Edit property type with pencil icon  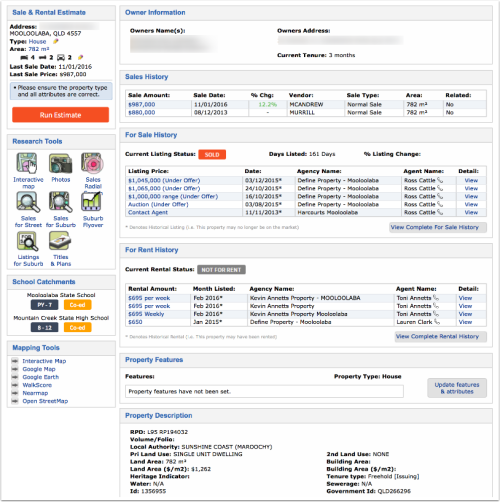pos(56,41)
